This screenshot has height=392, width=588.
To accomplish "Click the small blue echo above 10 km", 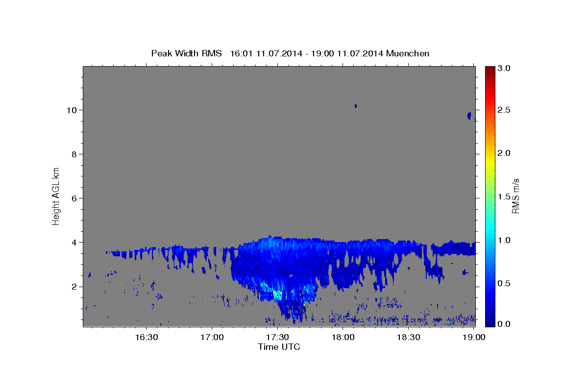I will pos(356,105).
